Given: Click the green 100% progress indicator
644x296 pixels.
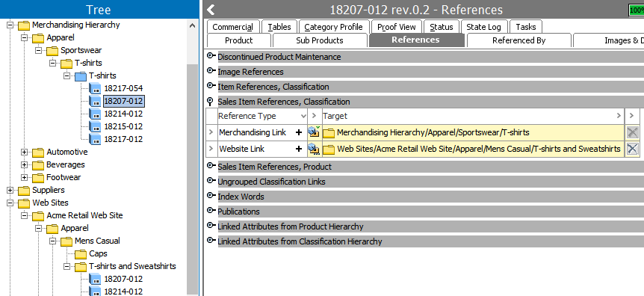Looking at the screenshot, I should coord(637,10).
